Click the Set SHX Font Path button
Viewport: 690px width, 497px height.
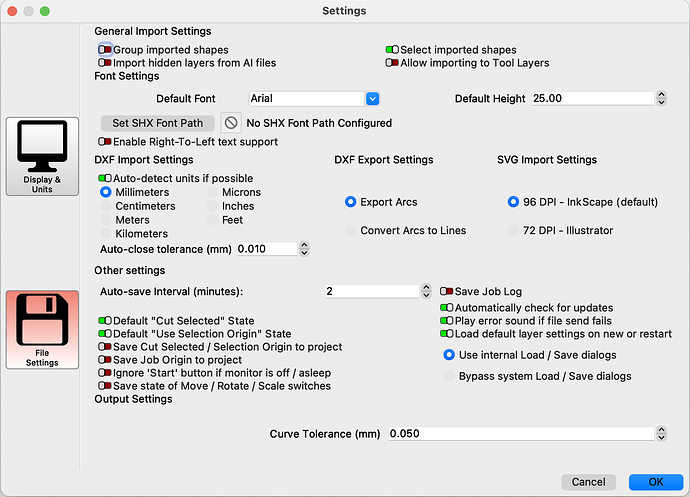pyautogui.click(x=158, y=123)
